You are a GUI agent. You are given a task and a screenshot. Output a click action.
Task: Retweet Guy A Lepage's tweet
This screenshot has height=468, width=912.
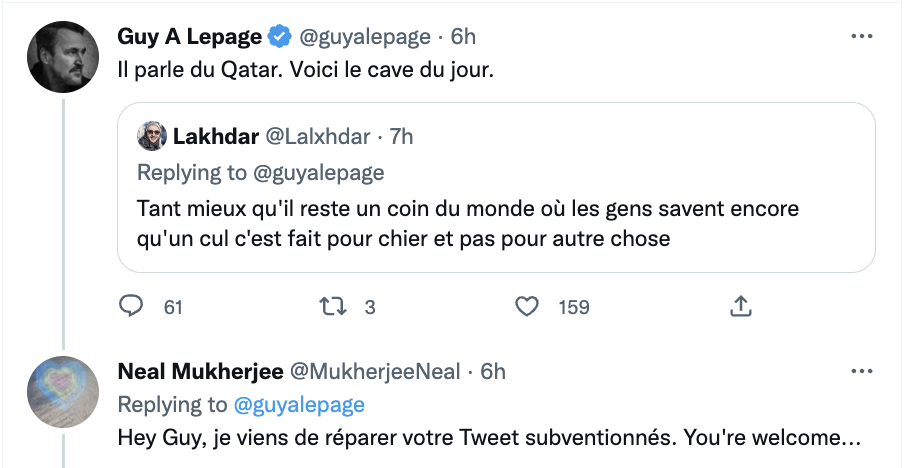click(333, 306)
